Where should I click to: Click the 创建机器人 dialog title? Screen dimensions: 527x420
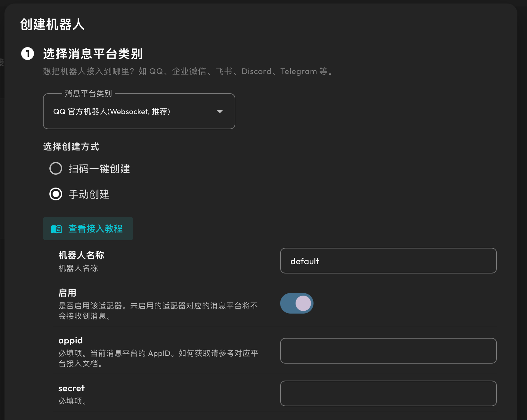[52, 24]
